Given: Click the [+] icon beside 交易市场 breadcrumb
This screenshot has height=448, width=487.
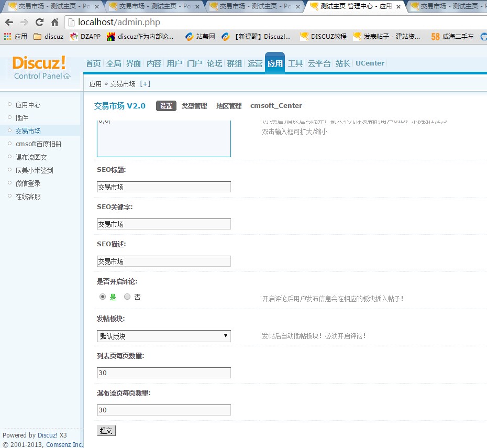Looking at the screenshot, I should [x=145, y=84].
